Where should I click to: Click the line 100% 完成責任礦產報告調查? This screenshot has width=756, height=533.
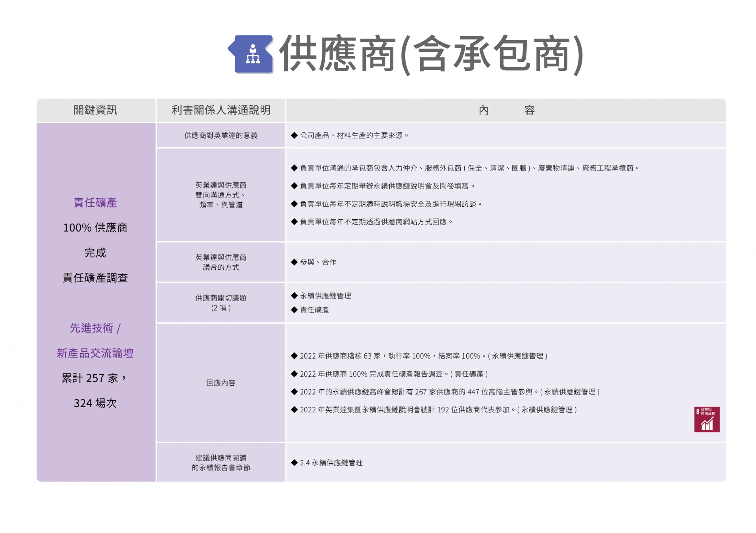[390, 374]
